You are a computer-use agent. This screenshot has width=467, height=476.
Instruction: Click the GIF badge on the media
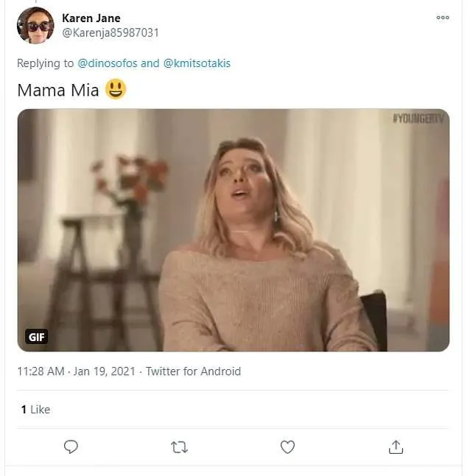[x=37, y=337]
